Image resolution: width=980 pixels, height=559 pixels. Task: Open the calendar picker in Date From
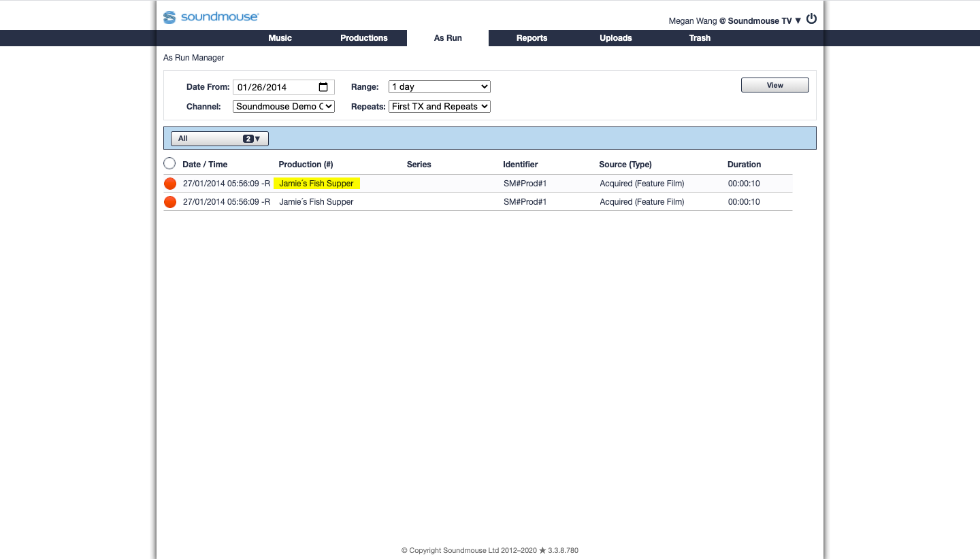pyautogui.click(x=323, y=87)
